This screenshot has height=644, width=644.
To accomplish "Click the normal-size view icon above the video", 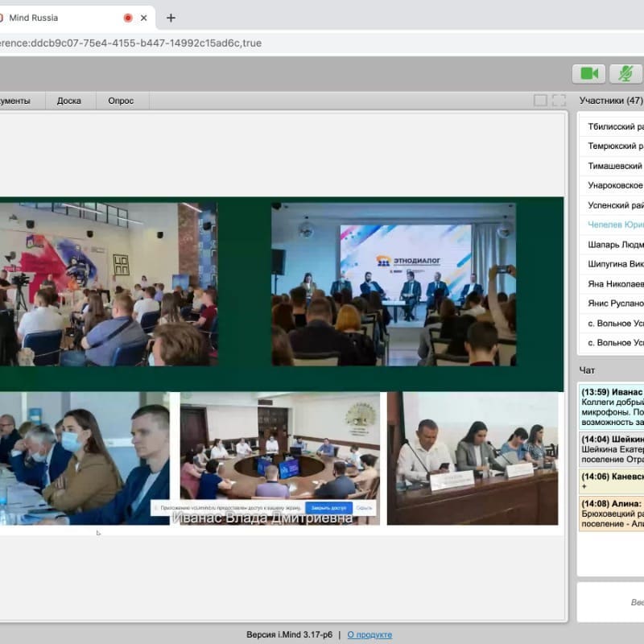I will pyautogui.click(x=540, y=101).
